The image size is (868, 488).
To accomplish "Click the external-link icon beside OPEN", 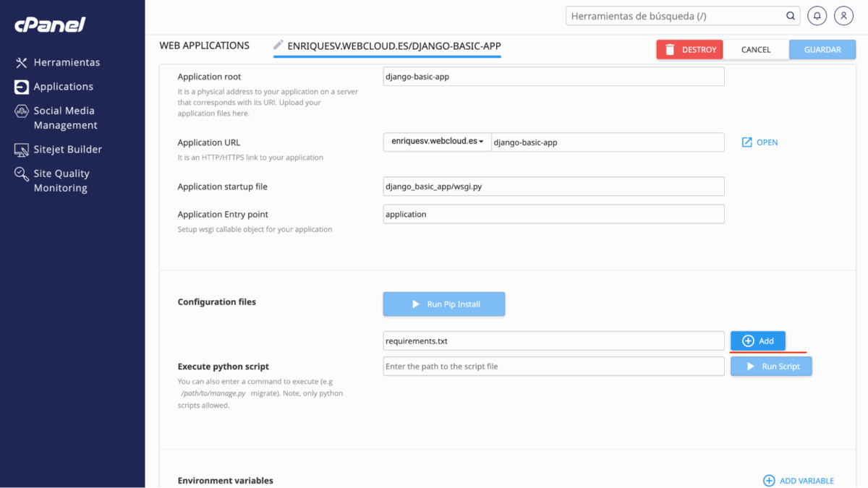I will 747,142.
